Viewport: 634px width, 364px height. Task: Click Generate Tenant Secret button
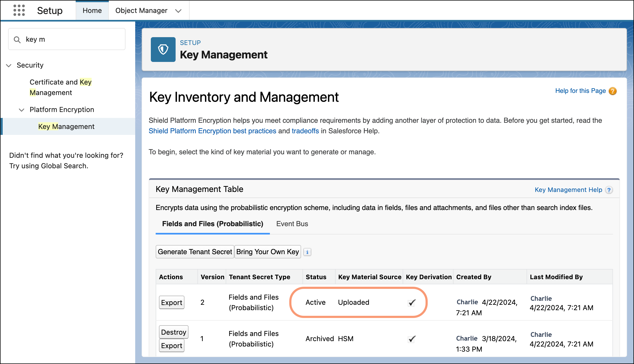click(195, 252)
